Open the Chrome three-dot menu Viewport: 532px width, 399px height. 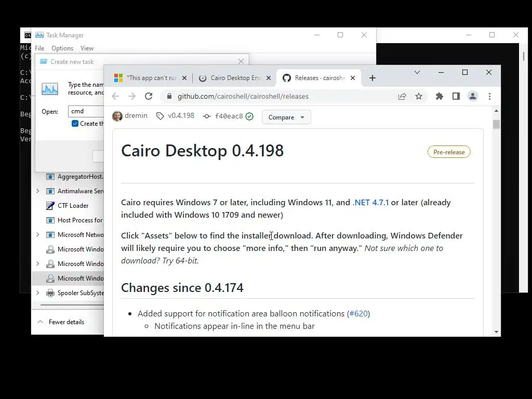click(x=489, y=96)
